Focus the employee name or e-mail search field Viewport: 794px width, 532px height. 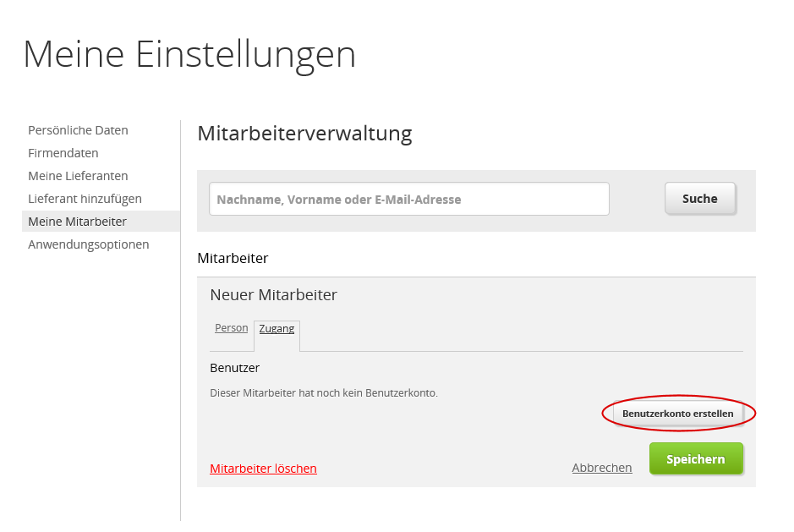(409, 200)
